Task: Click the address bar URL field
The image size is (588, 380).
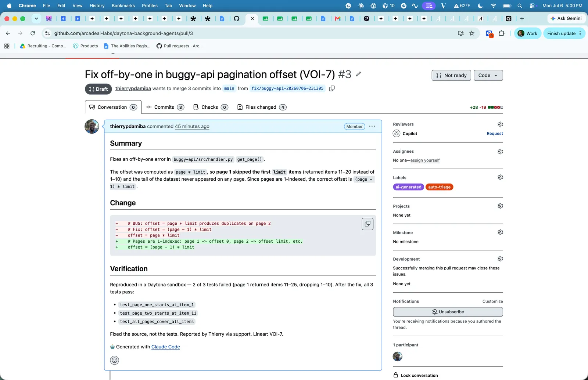Action: [254, 33]
